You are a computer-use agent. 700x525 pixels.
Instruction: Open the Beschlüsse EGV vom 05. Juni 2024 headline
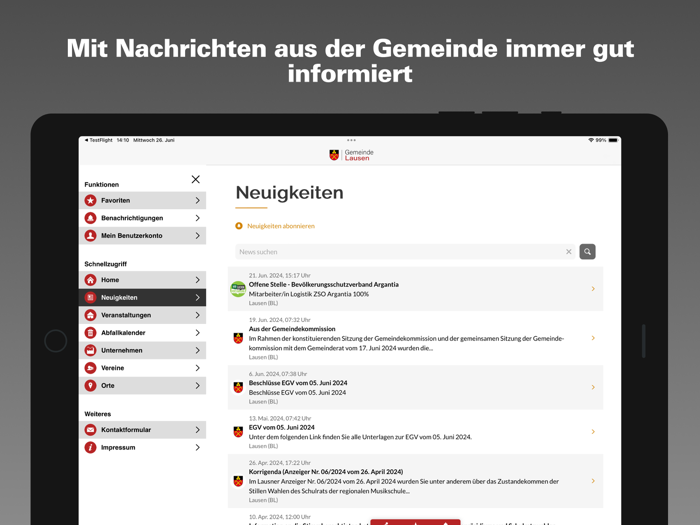pos(298,383)
